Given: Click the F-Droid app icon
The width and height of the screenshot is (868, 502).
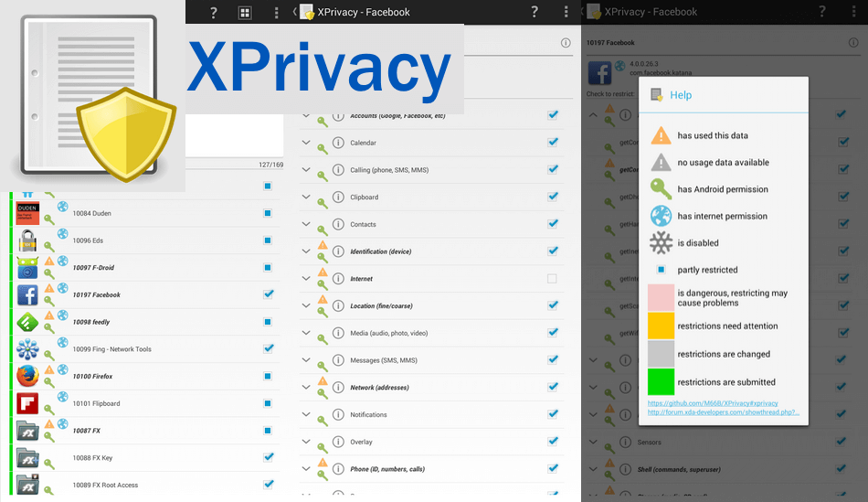Looking at the screenshot, I should (27, 268).
